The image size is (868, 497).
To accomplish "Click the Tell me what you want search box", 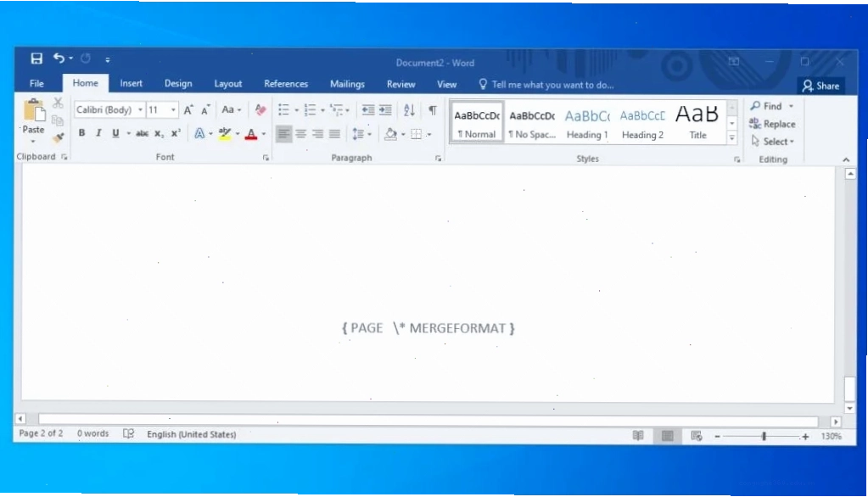I will (546, 85).
